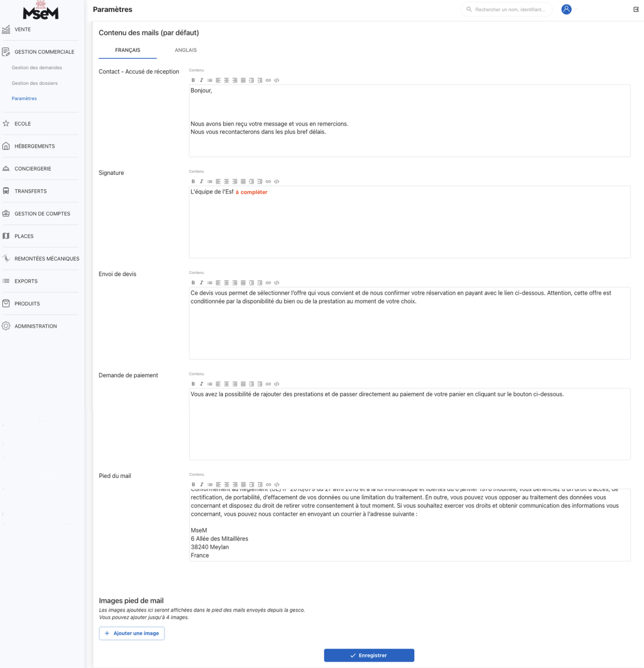Image resolution: width=644 pixels, height=668 pixels.
Task: Save settings with Enregistrer button
Action: (x=369, y=655)
